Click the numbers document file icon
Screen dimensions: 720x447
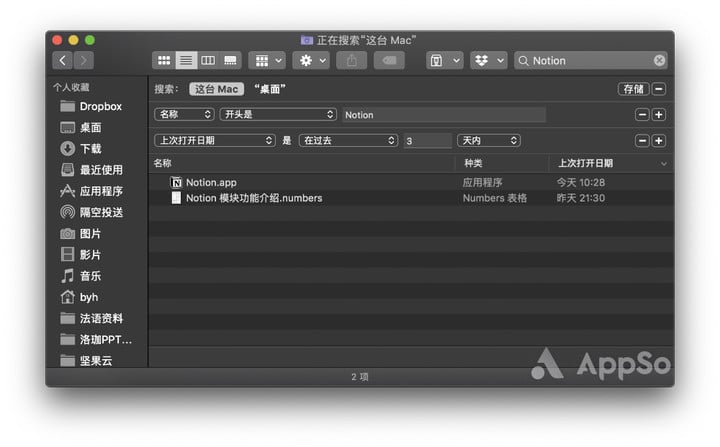(x=176, y=198)
